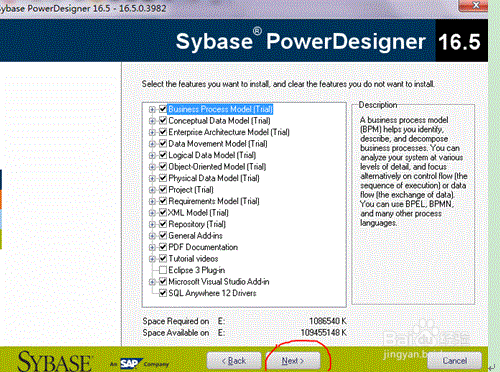Expand Business Process Model tree node

152,109
